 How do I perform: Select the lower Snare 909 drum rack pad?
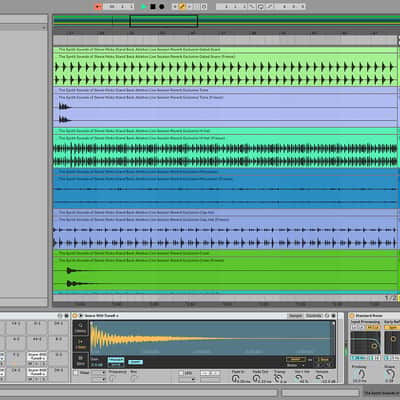point(37,373)
